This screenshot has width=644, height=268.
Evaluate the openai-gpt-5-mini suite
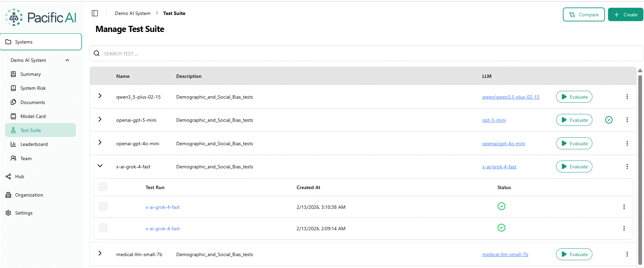(574, 120)
